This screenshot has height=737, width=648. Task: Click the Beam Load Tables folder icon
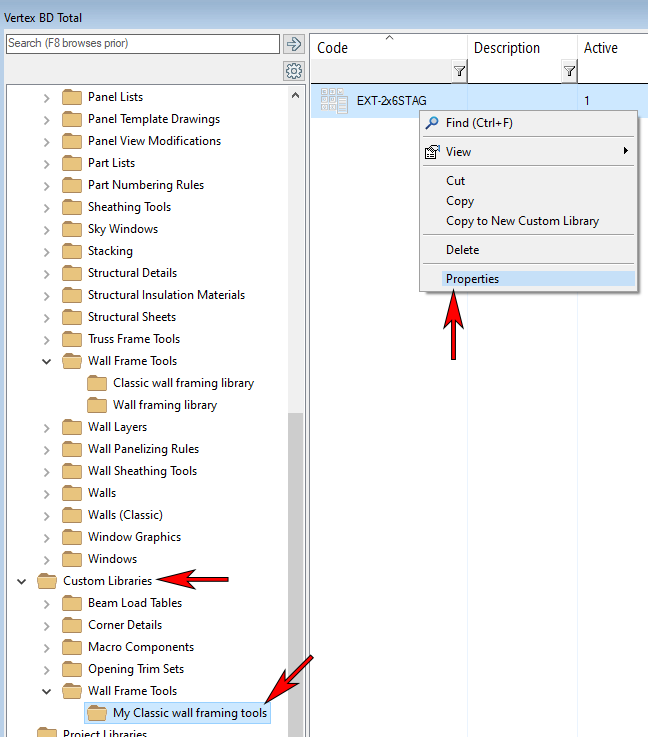[72, 604]
